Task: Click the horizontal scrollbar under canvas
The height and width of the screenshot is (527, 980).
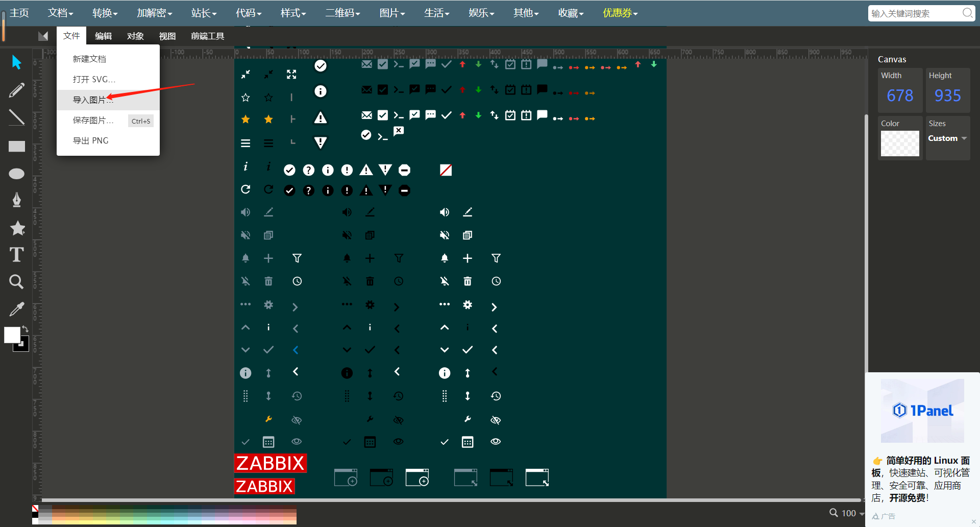Action: pyautogui.click(x=451, y=500)
